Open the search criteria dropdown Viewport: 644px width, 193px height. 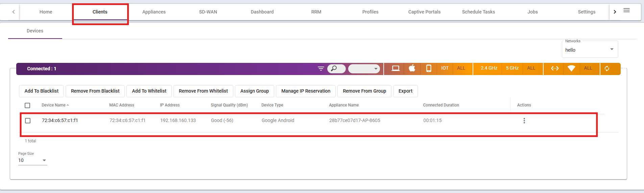click(364, 69)
